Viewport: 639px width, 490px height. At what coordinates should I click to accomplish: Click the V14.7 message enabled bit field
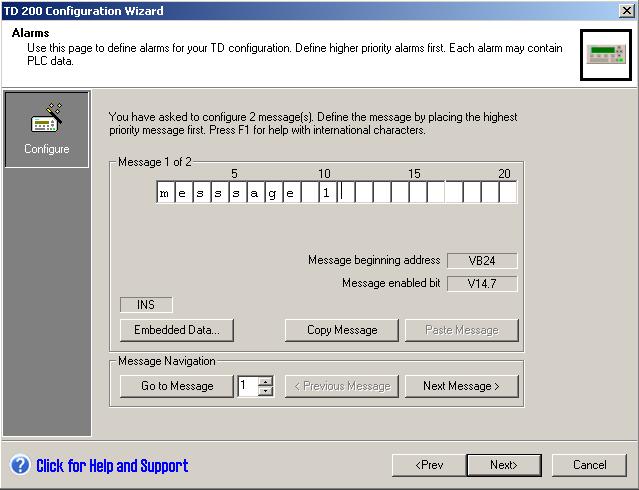tap(482, 284)
